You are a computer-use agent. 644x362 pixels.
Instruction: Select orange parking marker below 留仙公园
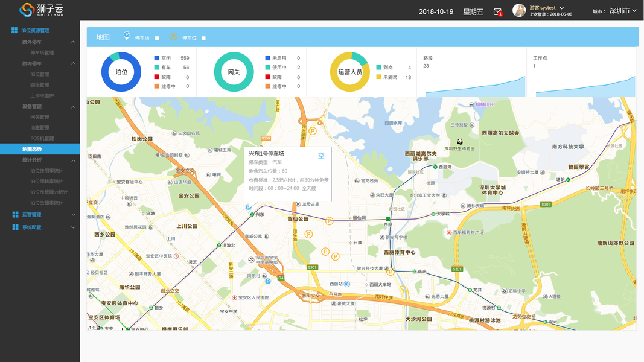(308, 234)
